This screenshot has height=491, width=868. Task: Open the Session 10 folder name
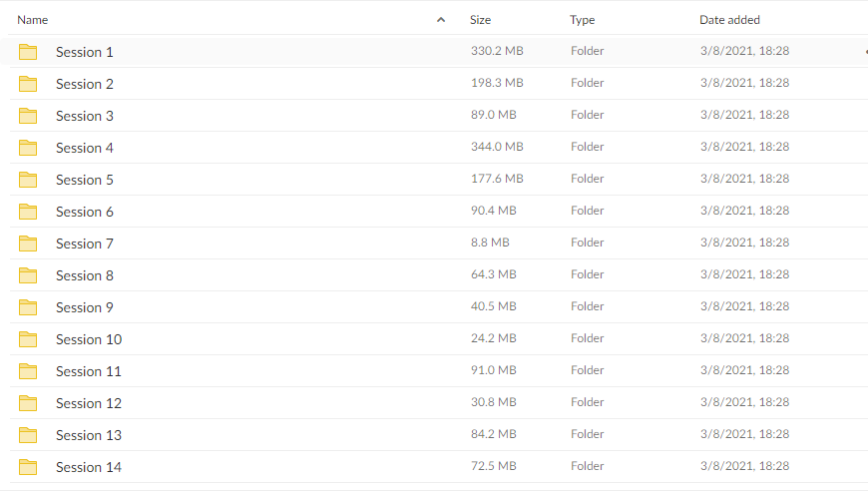(x=89, y=339)
